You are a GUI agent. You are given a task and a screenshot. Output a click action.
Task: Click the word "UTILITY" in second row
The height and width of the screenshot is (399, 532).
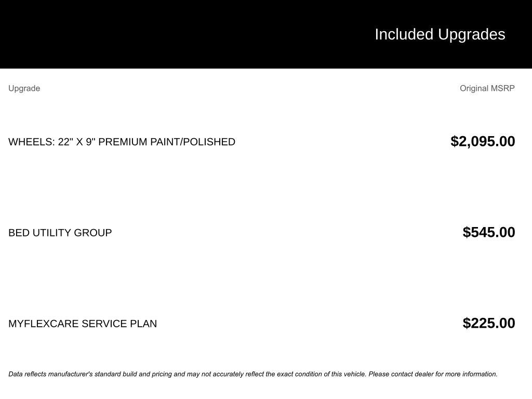[x=52, y=233]
